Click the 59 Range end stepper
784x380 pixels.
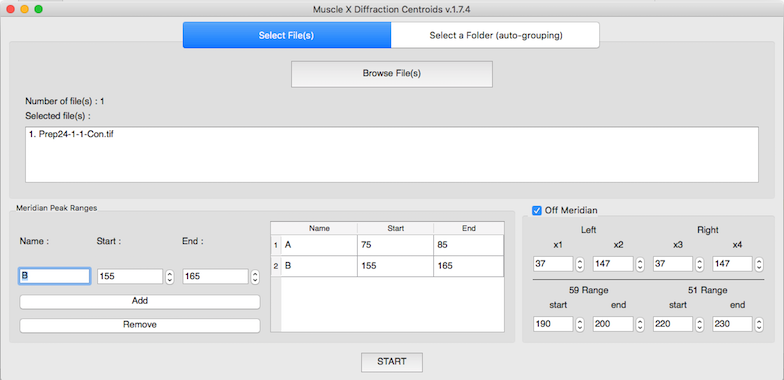640,324
